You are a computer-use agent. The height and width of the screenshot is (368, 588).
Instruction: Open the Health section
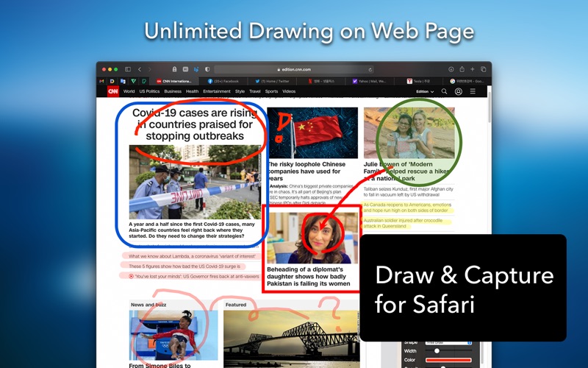click(192, 91)
